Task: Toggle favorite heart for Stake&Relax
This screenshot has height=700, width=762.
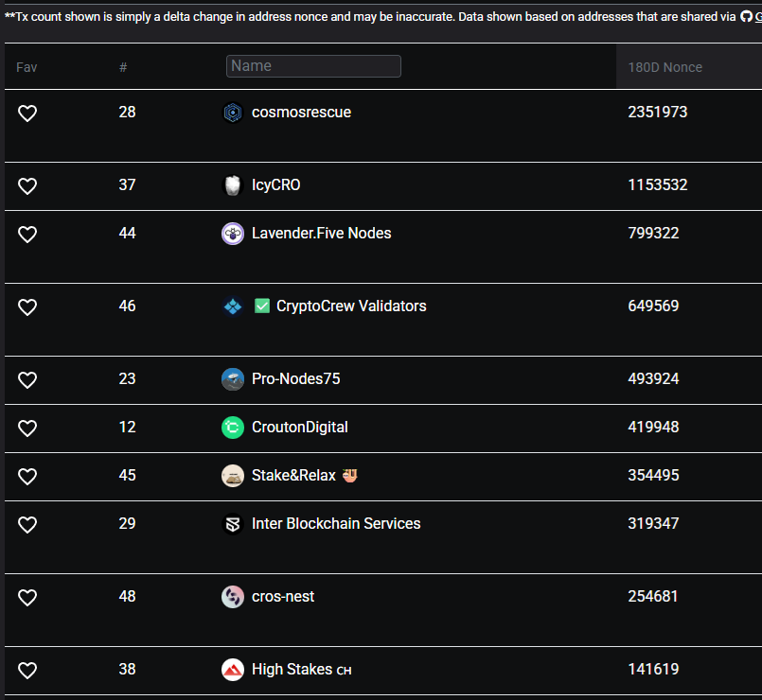Action: pos(27,477)
